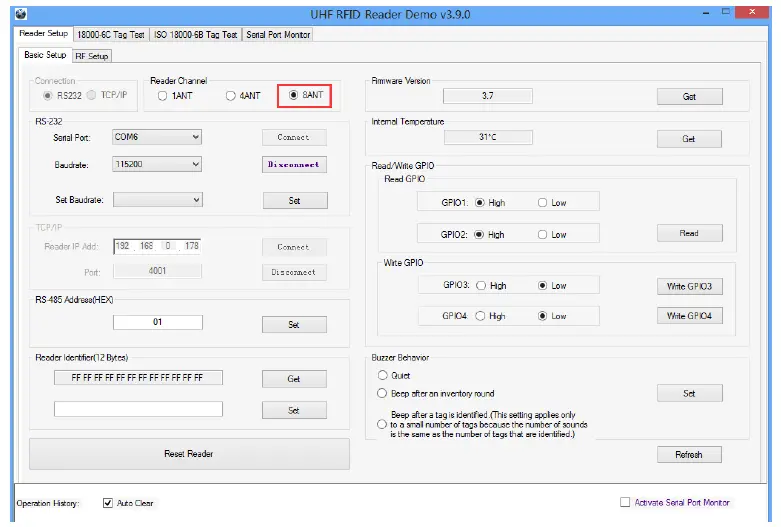The height and width of the screenshot is (527, 781).
Task: Click the RS-232 Disconnect button
Action: [x=294, y=164]
